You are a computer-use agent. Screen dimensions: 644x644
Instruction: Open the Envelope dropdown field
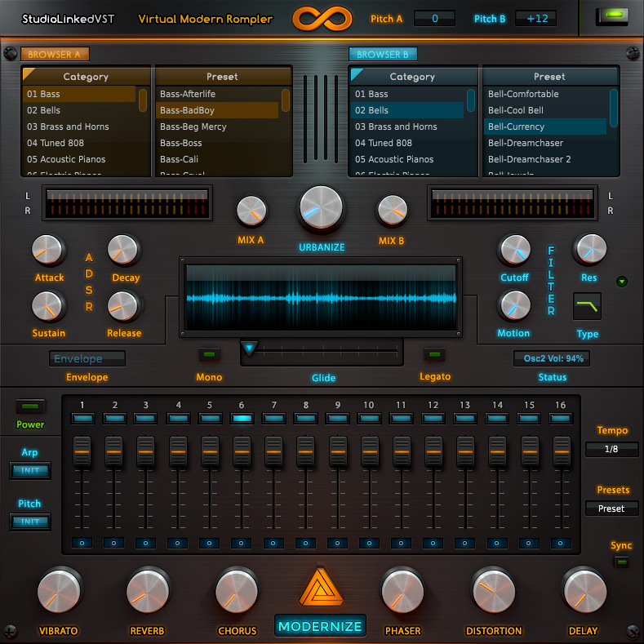coord(87,358)
